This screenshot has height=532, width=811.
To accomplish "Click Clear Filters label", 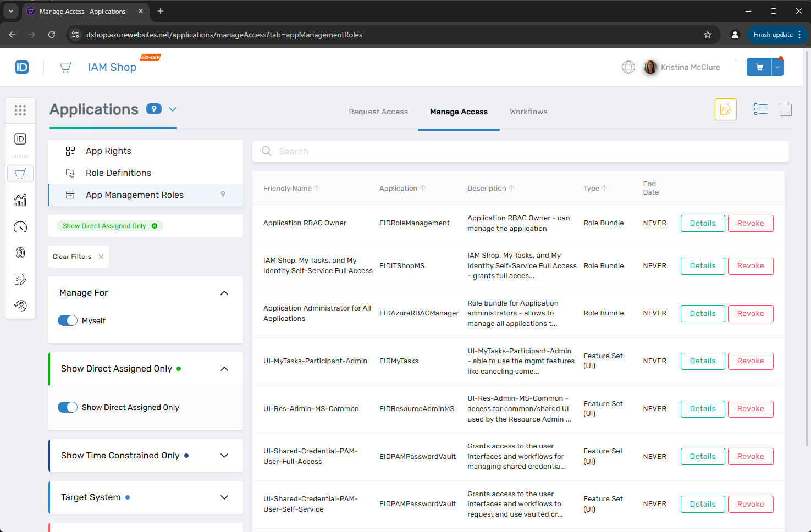I will [72, 257].
